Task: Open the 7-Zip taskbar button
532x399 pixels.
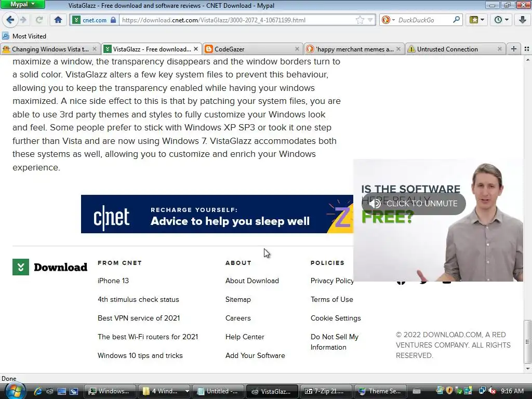Action: tap(325, 391)
